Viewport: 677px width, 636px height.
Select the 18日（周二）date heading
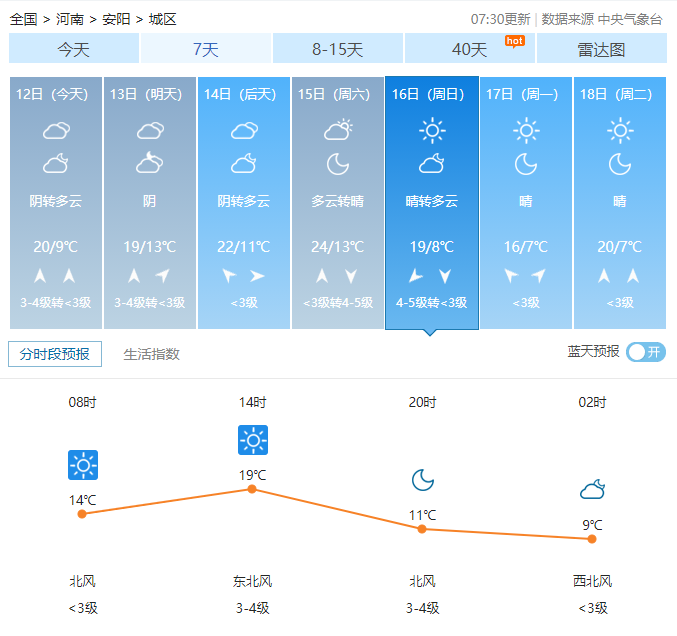click(x=617, y=94)
